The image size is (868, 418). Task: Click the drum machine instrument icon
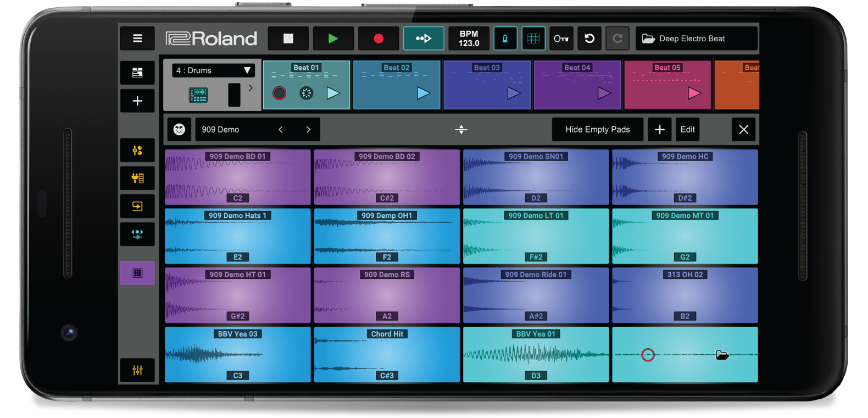pos(198,95)
